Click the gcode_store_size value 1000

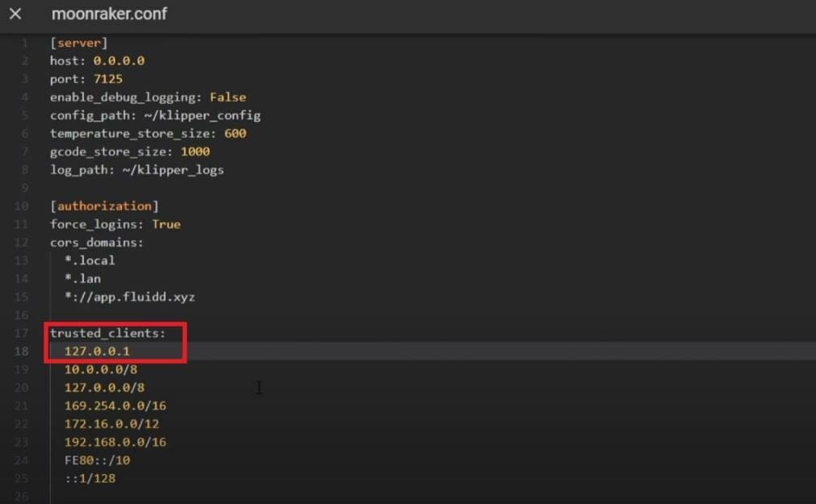coord(195,152)
